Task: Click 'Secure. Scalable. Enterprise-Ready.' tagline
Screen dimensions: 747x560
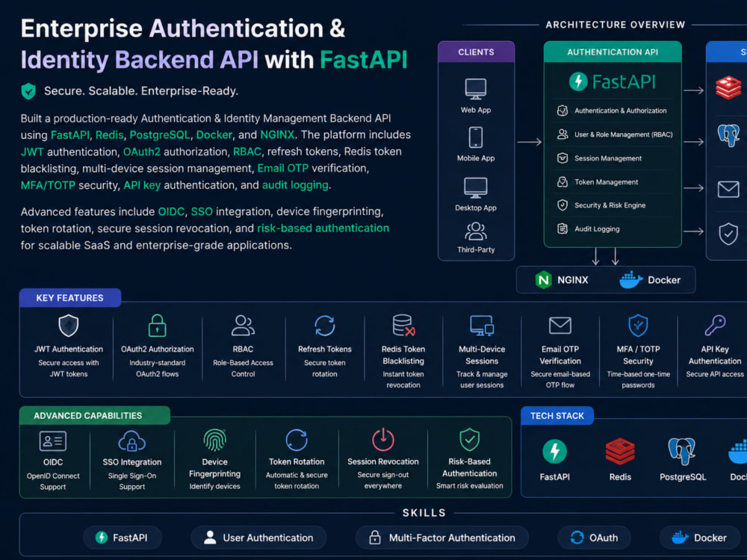Action: pos(141,91)
